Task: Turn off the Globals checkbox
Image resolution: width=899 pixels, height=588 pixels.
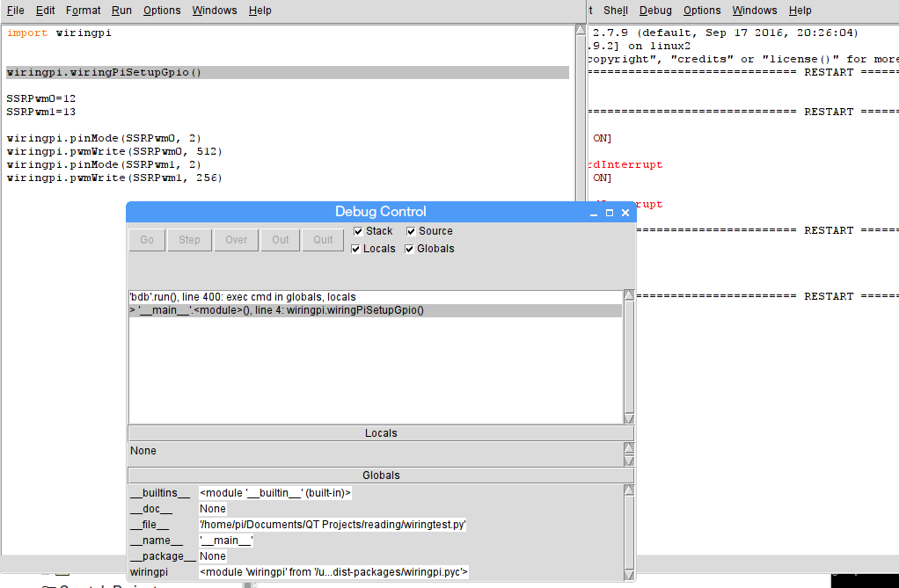Action: click(410, 249)
